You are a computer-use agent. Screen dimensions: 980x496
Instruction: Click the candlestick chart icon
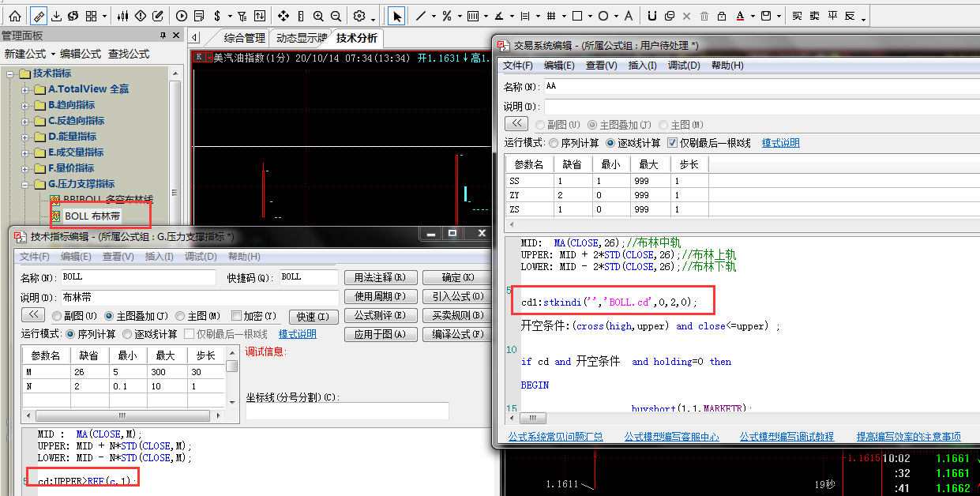click(122, 16)
